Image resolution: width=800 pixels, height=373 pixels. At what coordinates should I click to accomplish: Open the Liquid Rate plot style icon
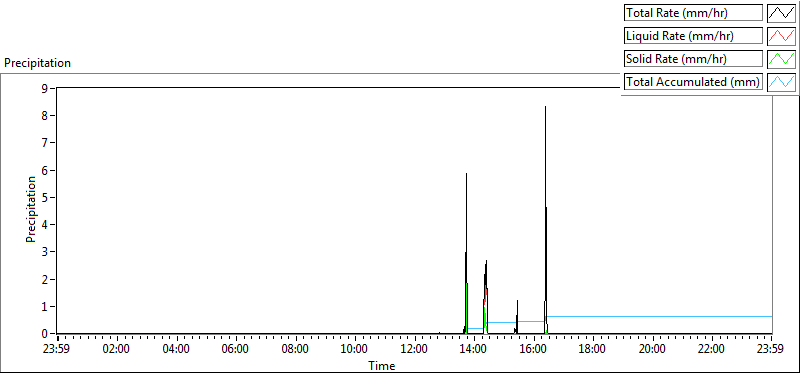pos(781,36)
